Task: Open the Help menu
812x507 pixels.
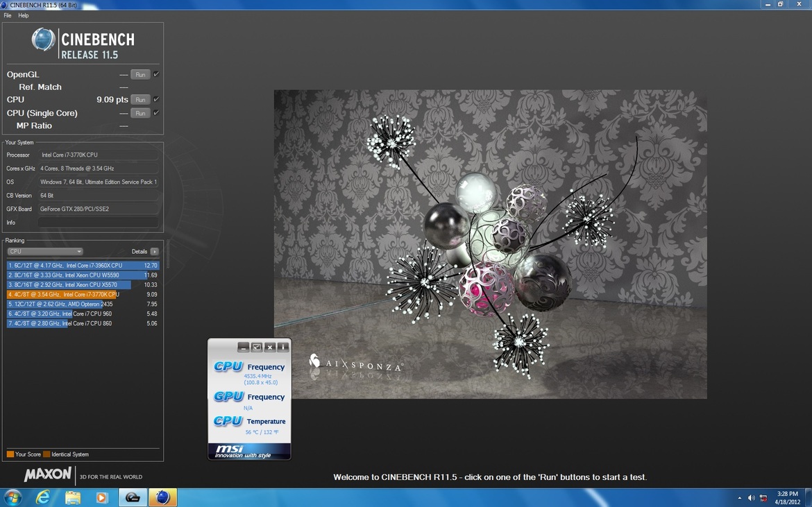Action: pyautogui.click(x=24, y=15)
